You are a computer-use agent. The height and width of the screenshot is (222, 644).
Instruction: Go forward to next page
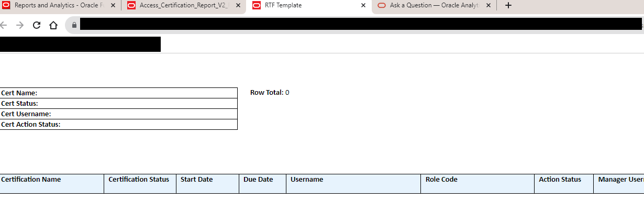20,25
